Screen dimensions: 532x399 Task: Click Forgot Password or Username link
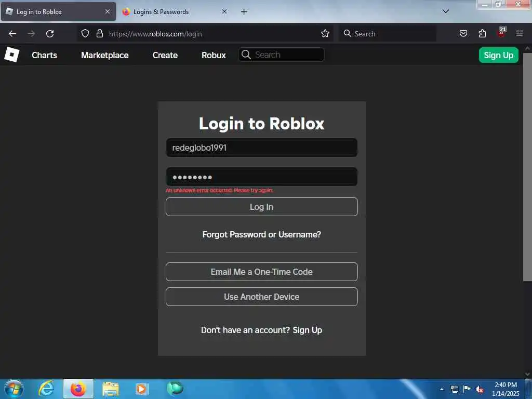[x=262, y=234]
